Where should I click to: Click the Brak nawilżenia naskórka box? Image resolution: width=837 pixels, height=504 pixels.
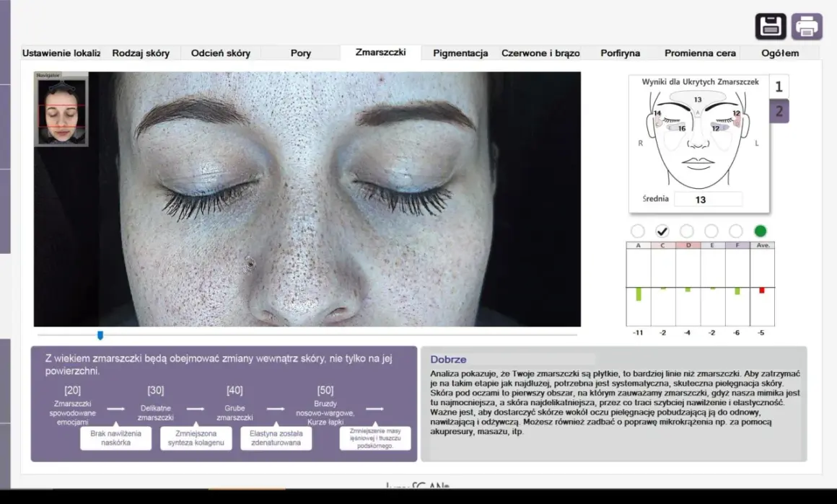pos(116,438)
